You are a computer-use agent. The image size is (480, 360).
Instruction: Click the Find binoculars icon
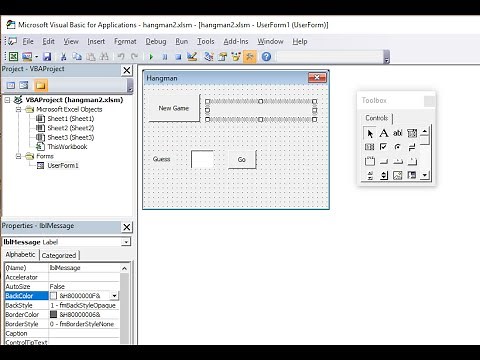pos(104,57)
